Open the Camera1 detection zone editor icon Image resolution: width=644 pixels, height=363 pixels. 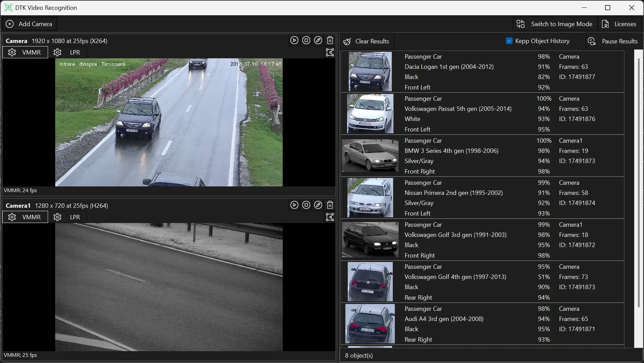tap(330, 217)
